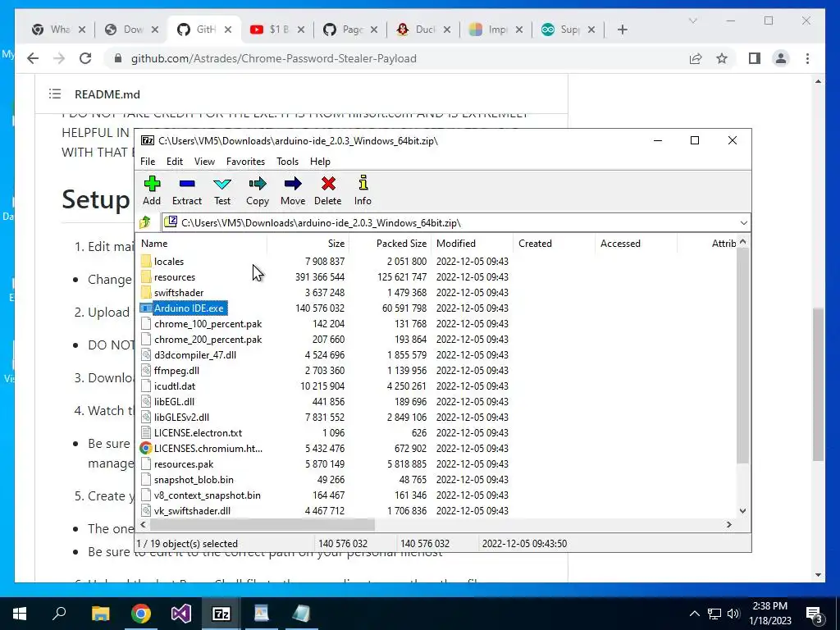Switch to the 'Duck' browser tab
The height and width of the screenshot is (630, 840).
click(424, 30)
